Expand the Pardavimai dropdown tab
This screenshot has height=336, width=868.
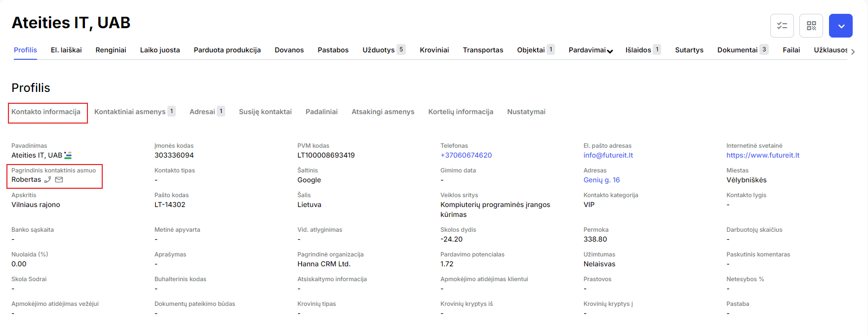point(591,50)
